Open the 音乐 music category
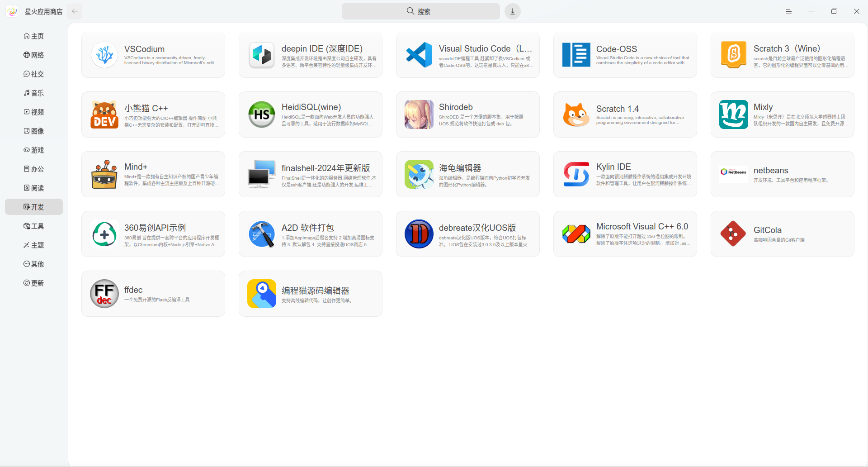 click(x=34, y=93)
